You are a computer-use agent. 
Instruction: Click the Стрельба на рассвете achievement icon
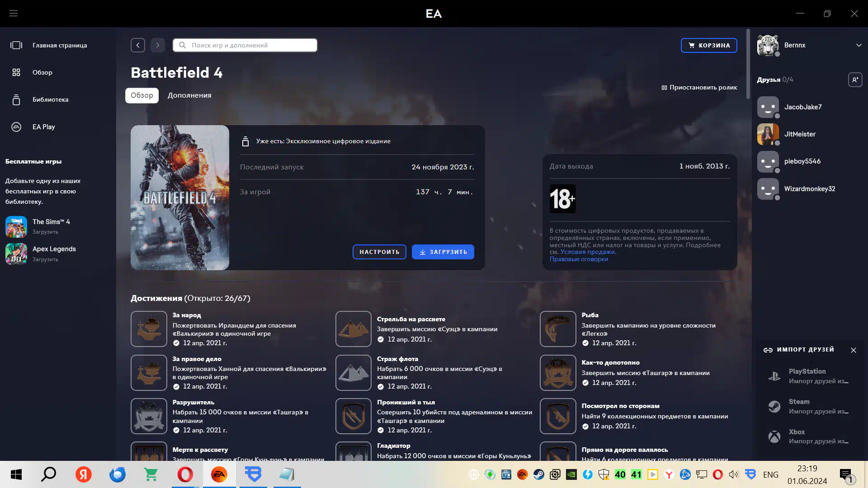click(x=354, y=329)
